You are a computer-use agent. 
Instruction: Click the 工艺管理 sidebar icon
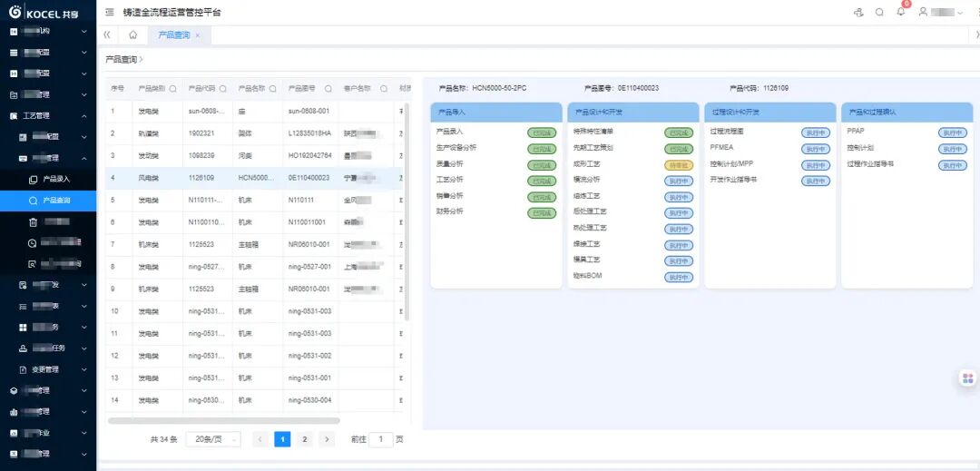[x=14, y=115]
